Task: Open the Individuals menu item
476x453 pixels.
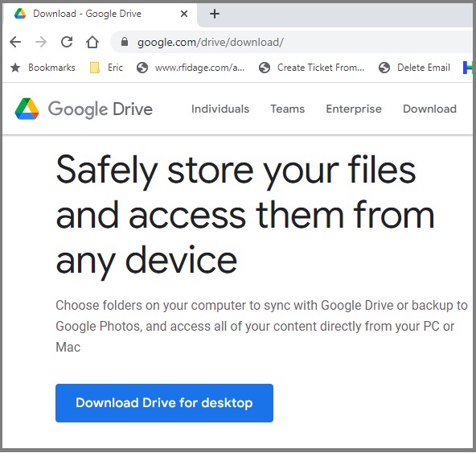Action: coord(220,109)
